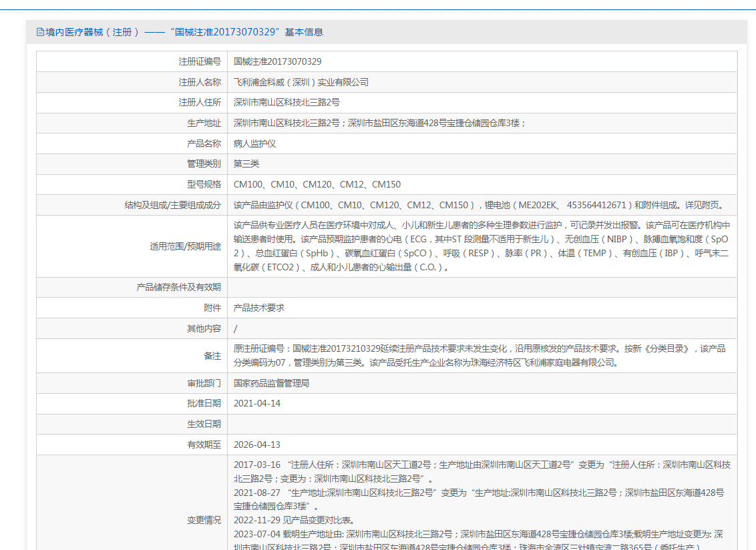Click the registrant name 飞利浦金科威（深圳）实业有限公司

pyautogui.click(x=301, y=82)
